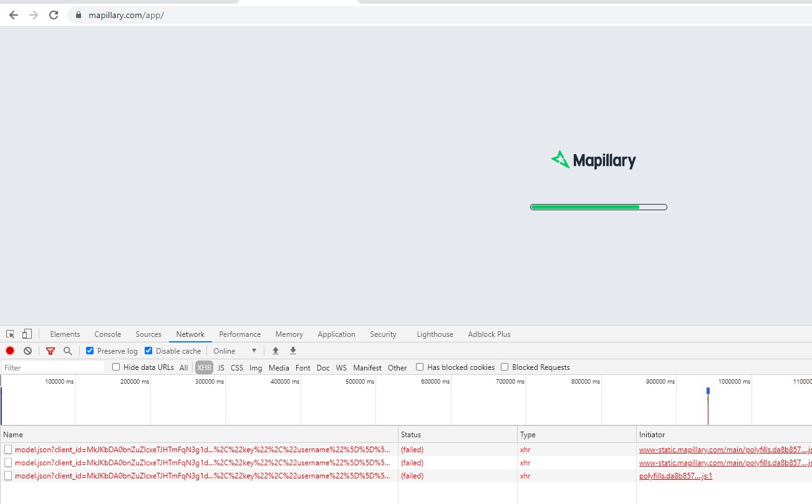Image resolution: width=812 pixels, height=504 pixels.
Task: Uncheck Disable cache
Action: 148,351
